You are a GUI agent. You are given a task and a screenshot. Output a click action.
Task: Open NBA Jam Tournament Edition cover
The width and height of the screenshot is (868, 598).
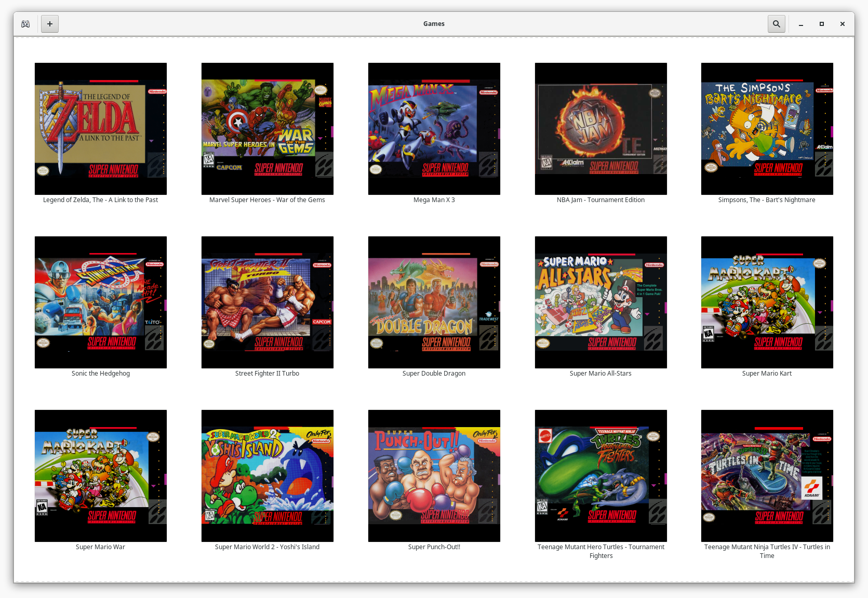(601, 129)
